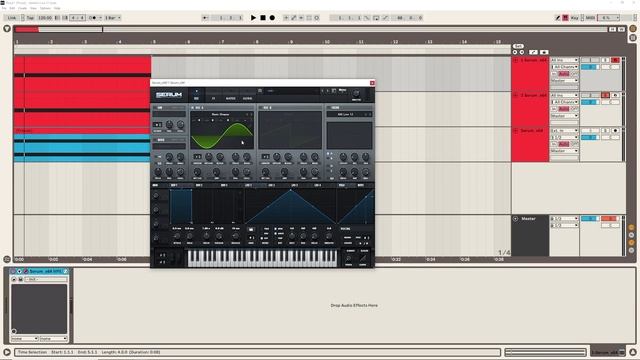Open track 2 Master output dropdown

[x=564, y=116]
